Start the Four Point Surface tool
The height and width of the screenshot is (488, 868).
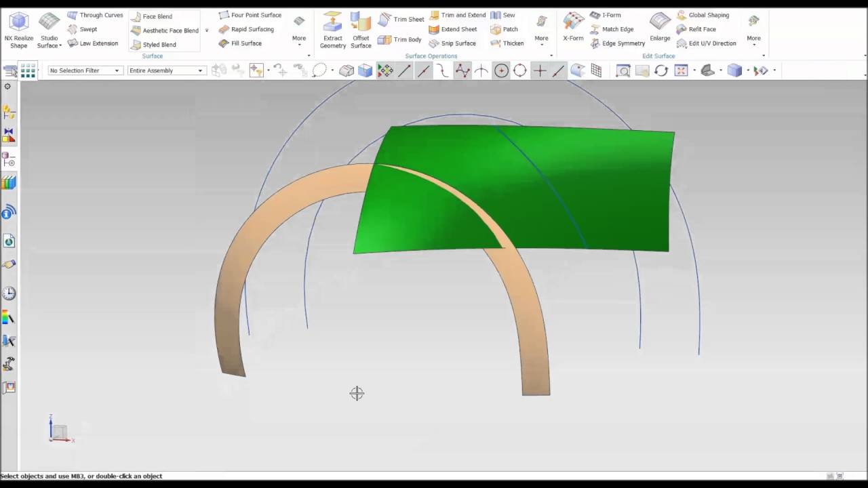[250, 15]
